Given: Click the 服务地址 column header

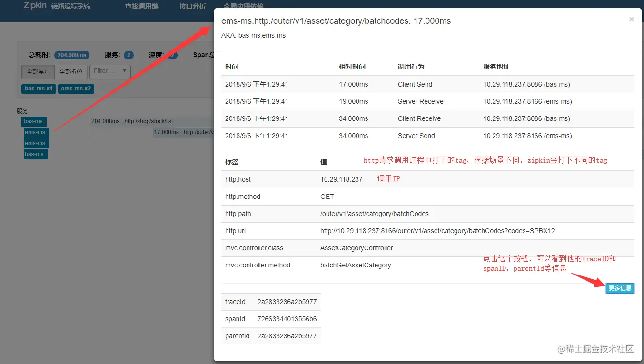Looking at the screenshot, I should [496, 67].
